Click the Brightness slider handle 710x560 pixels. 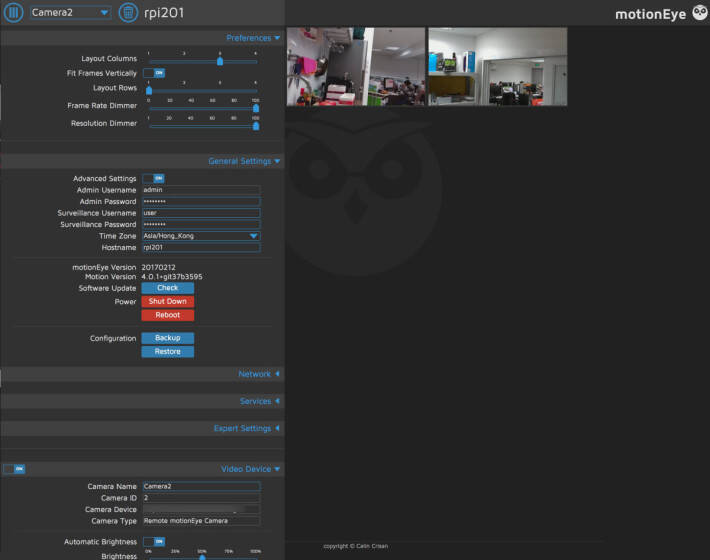tap(202, 557)
